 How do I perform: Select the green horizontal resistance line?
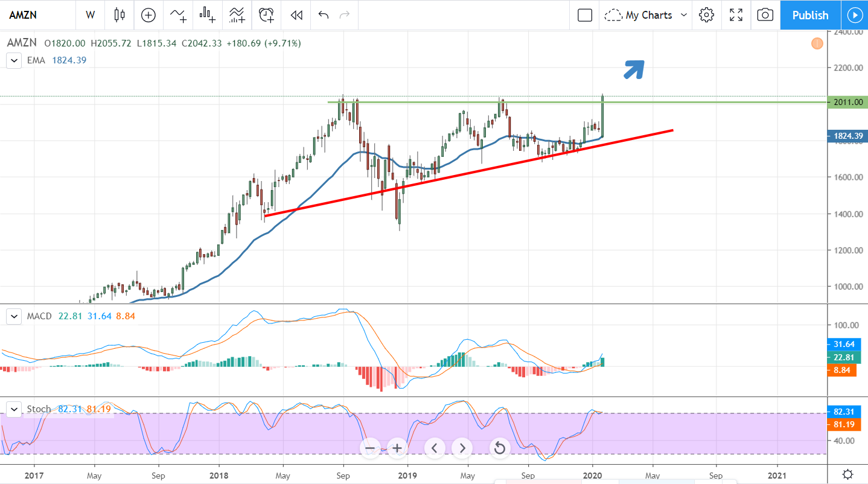coord(576,102)
